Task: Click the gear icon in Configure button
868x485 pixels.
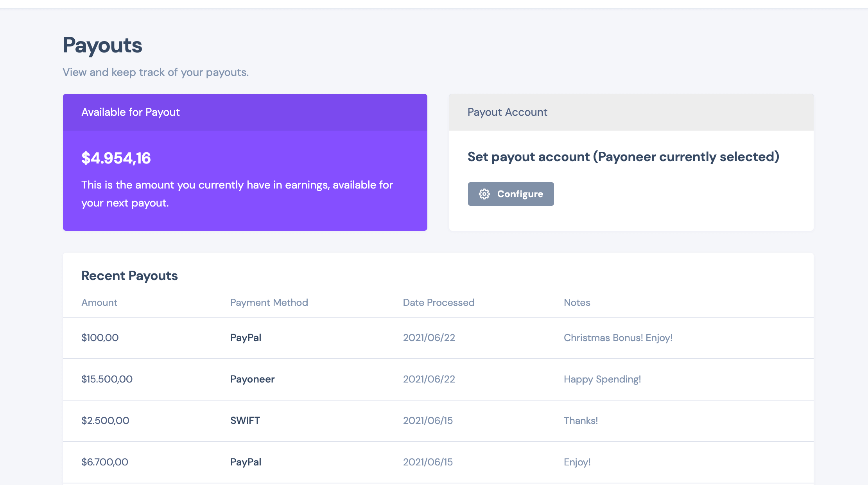Action: tap(484, 194)
